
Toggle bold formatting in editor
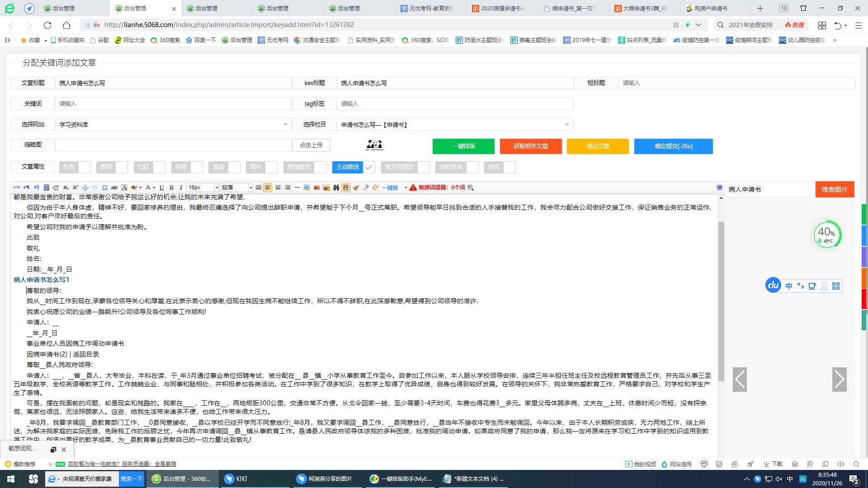pyautogui.click(x=171, y=188)
